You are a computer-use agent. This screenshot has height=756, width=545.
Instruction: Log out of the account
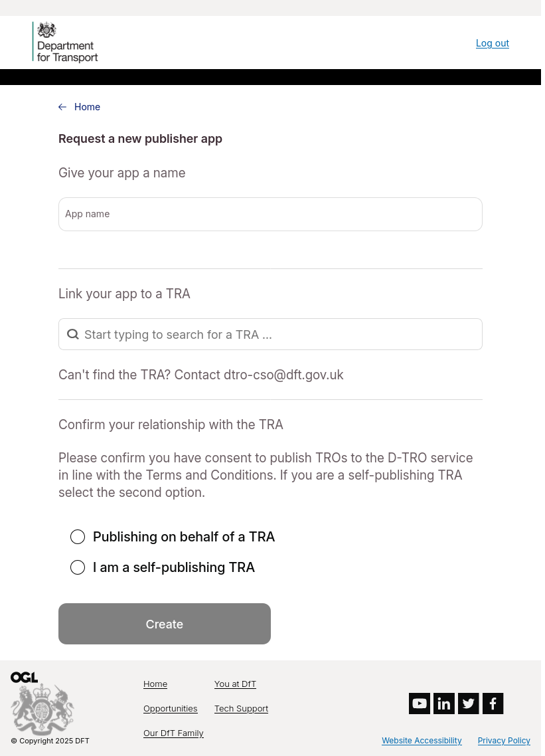point(493,43)
